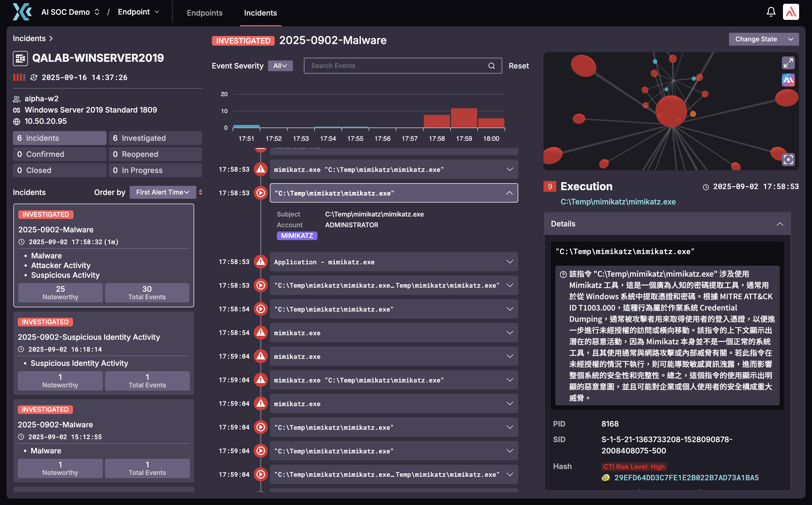Open the Change State dropdown
Screen dimensions: 812x505
(764, 39)
